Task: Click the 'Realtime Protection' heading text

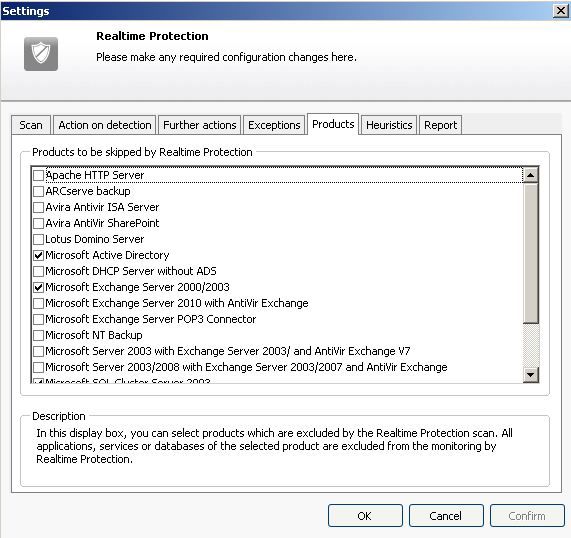Action: (152, 36)
